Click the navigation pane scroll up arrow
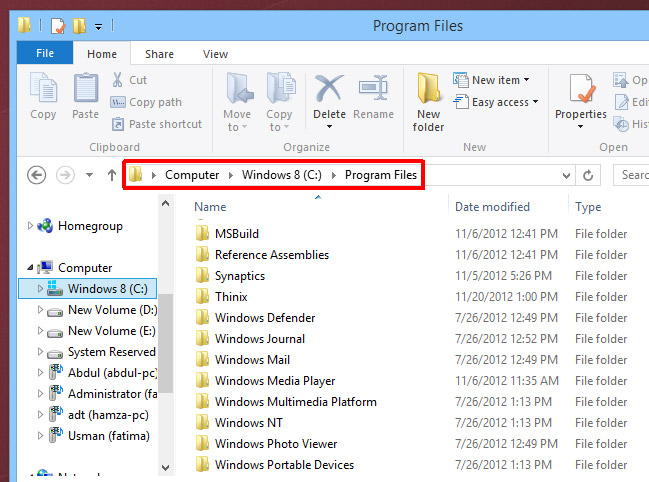 tap(166, 203)
